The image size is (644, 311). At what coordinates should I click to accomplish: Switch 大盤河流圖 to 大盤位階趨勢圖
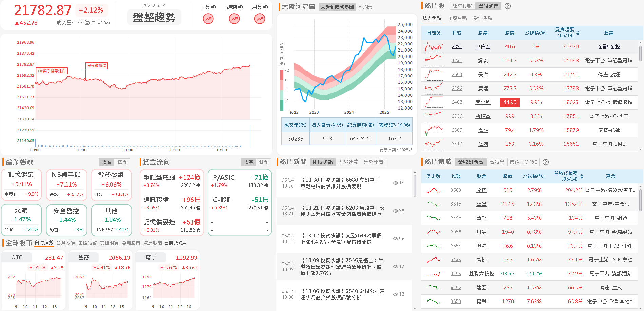337,7
